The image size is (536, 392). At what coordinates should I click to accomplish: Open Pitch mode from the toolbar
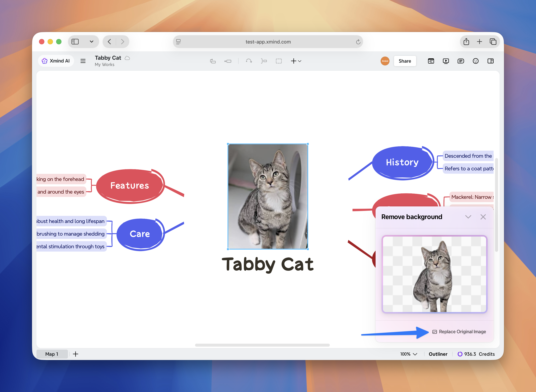[431, 61]
